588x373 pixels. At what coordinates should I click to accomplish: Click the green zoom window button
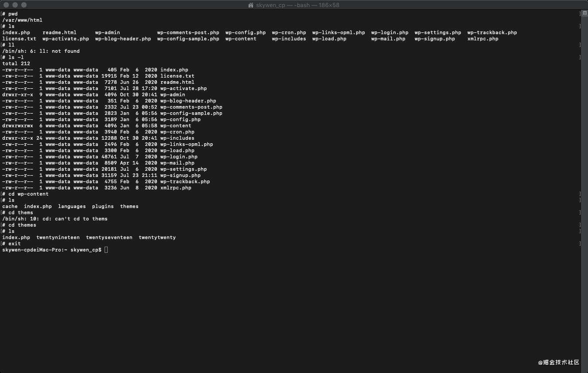point(24,5)
